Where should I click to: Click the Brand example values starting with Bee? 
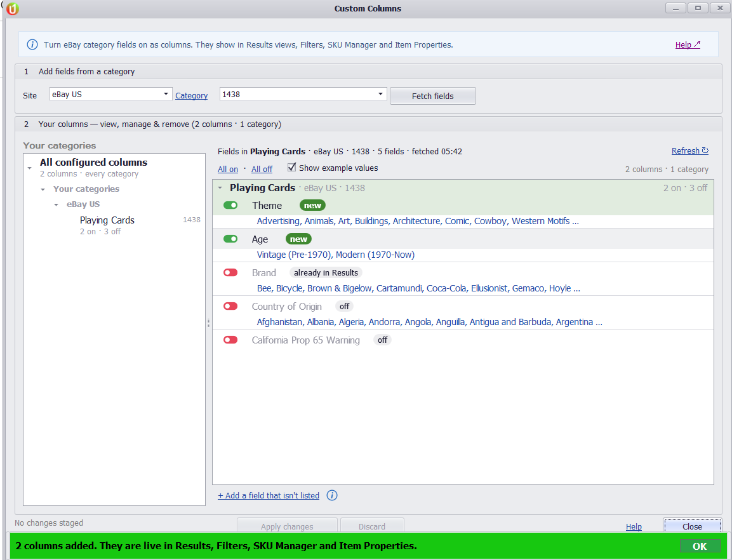[418, 288]
